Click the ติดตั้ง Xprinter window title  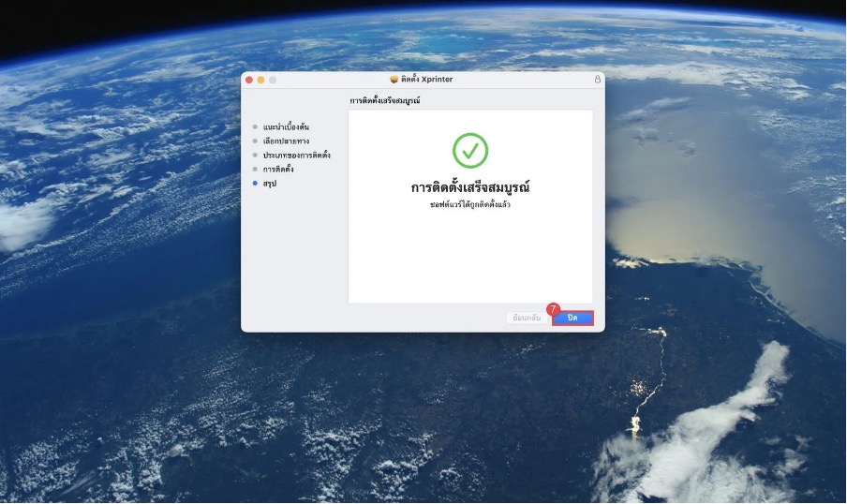[426, 80]
